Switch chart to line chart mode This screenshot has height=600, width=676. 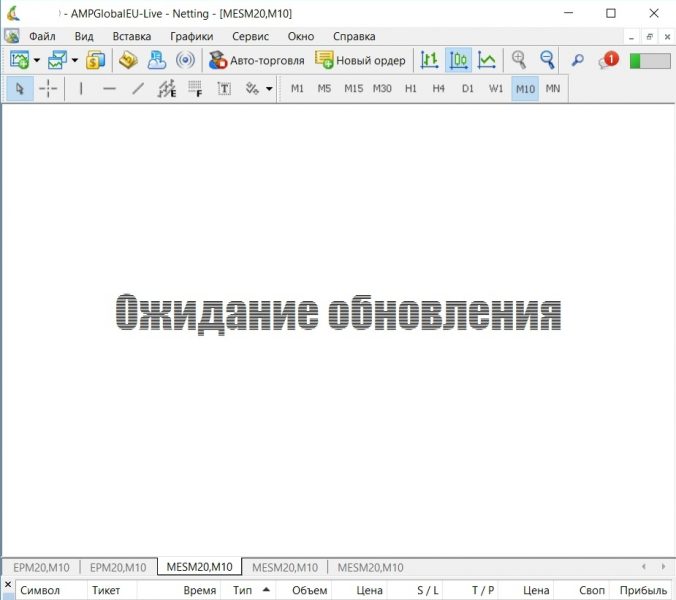click(x=487, y=60)
